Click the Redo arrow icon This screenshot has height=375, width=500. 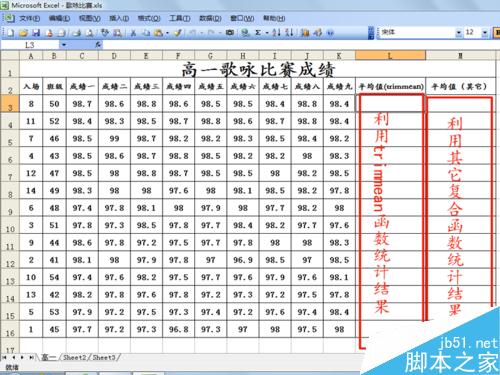[211, 33]
